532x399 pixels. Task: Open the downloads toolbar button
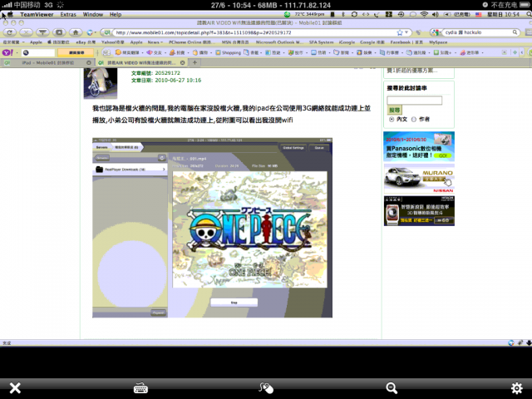(42, 32)
